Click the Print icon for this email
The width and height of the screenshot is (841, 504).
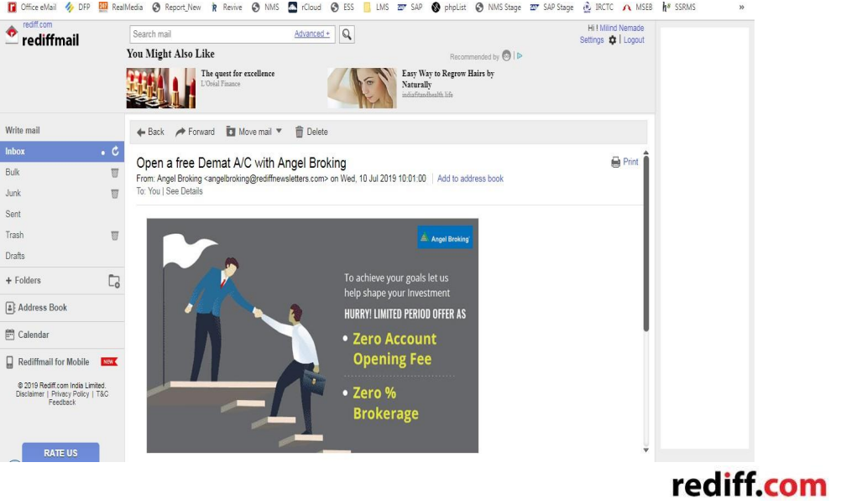point(616,163)
